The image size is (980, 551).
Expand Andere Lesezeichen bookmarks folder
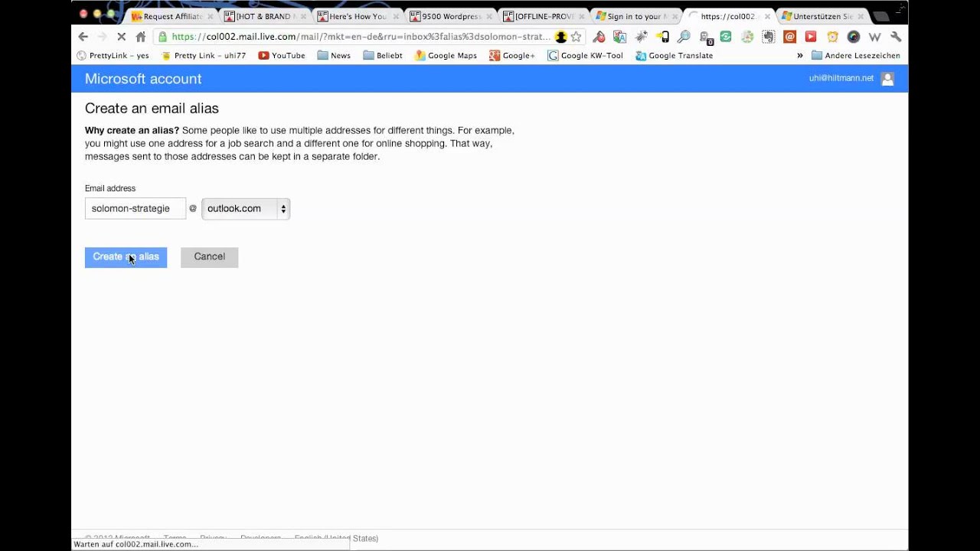(856, 55)
